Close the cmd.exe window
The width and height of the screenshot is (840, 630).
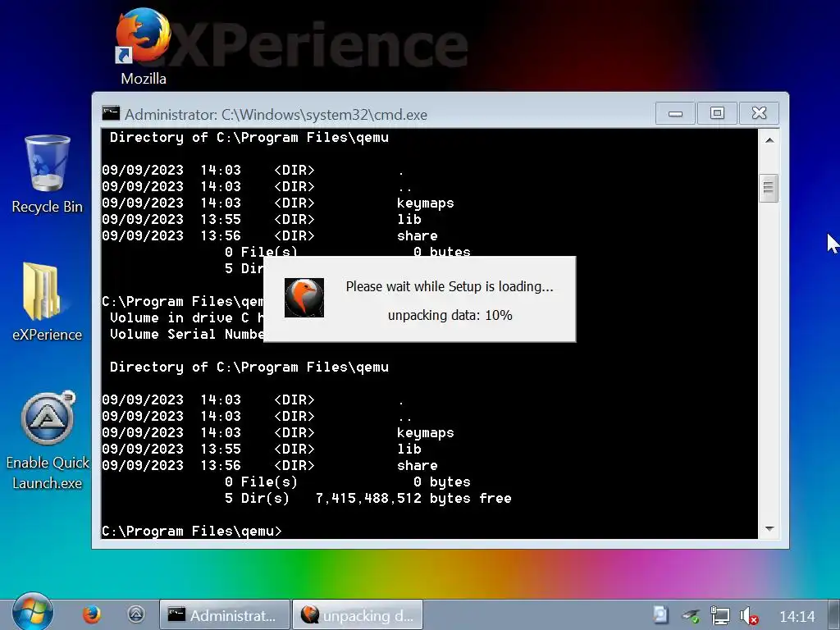(759, 113)
